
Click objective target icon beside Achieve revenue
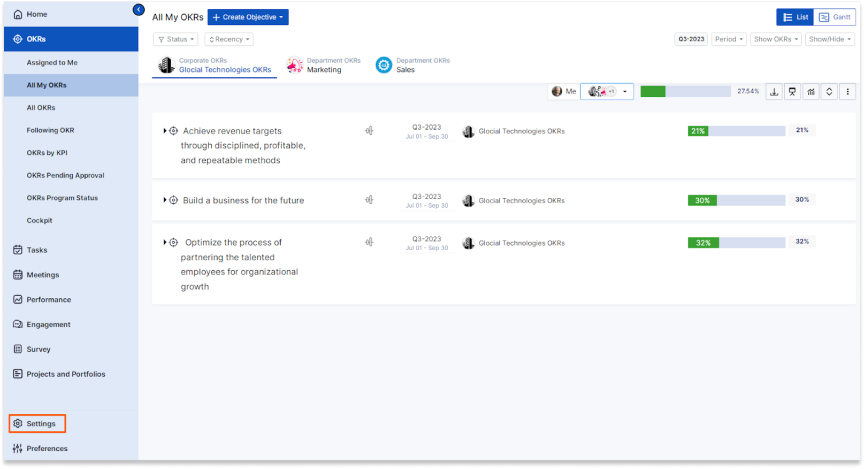click(174, 131)
